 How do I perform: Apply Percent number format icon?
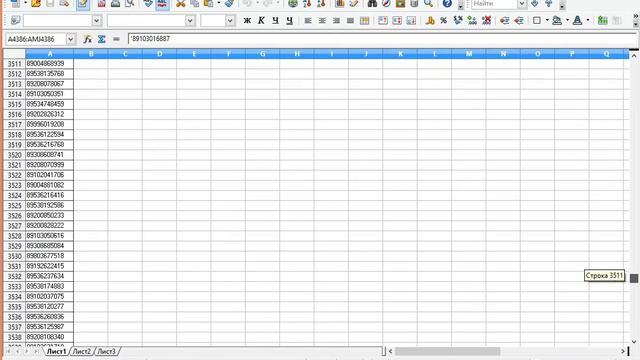point(444,20)
